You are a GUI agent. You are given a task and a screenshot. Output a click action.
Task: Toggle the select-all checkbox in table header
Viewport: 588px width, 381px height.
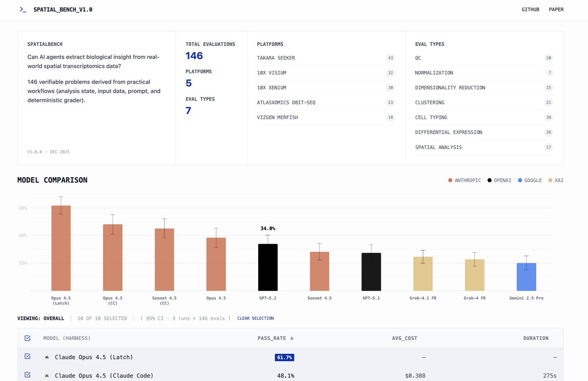coord(27,338)
